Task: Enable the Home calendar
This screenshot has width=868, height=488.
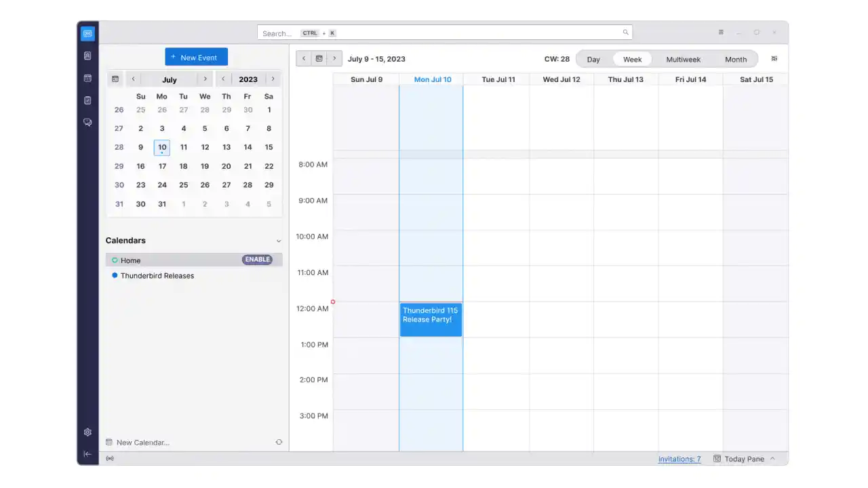Action: [x=257, y=260]
